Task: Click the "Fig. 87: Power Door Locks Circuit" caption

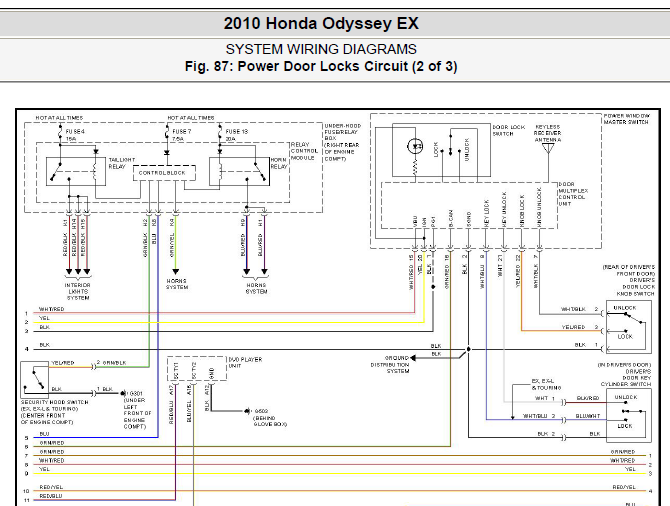Action: 321,67
